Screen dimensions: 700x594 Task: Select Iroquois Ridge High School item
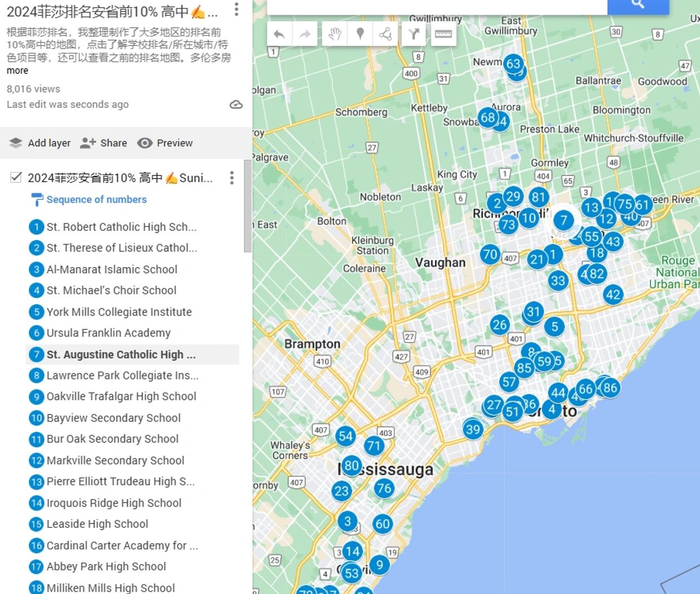[x=133, y=503]
